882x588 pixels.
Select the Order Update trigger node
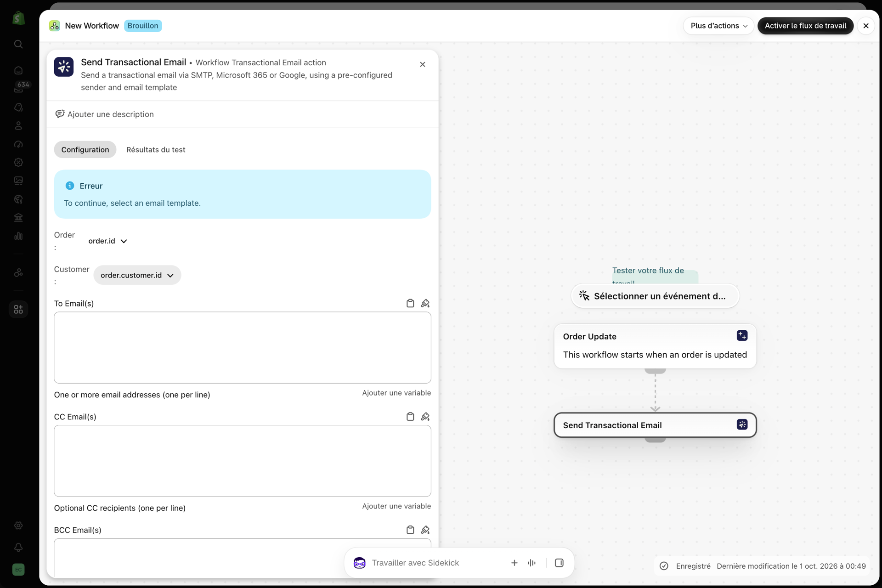tap(655, 346)
